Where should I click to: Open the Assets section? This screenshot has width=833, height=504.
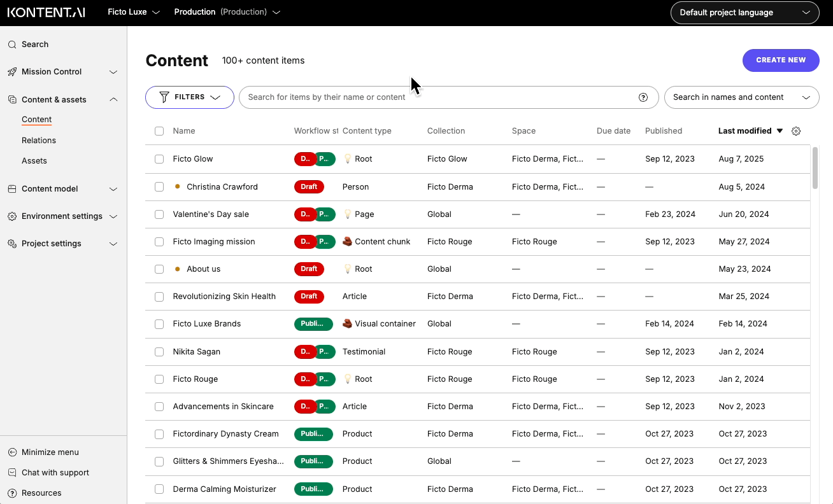pos(34,160)
